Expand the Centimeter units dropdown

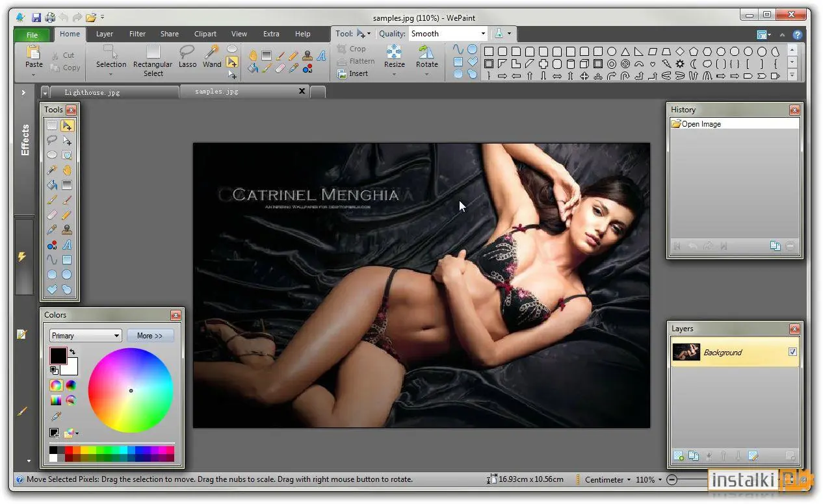pos(608,479)
